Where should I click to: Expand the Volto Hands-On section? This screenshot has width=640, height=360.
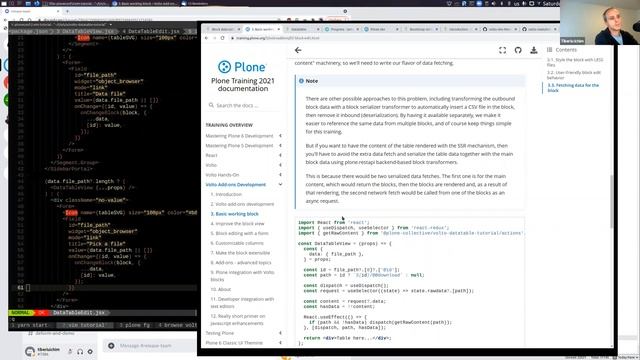tap(280, 175)
